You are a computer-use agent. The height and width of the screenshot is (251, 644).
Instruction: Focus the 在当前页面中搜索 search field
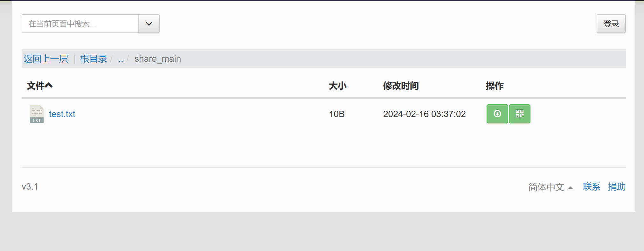coord(80,24)
